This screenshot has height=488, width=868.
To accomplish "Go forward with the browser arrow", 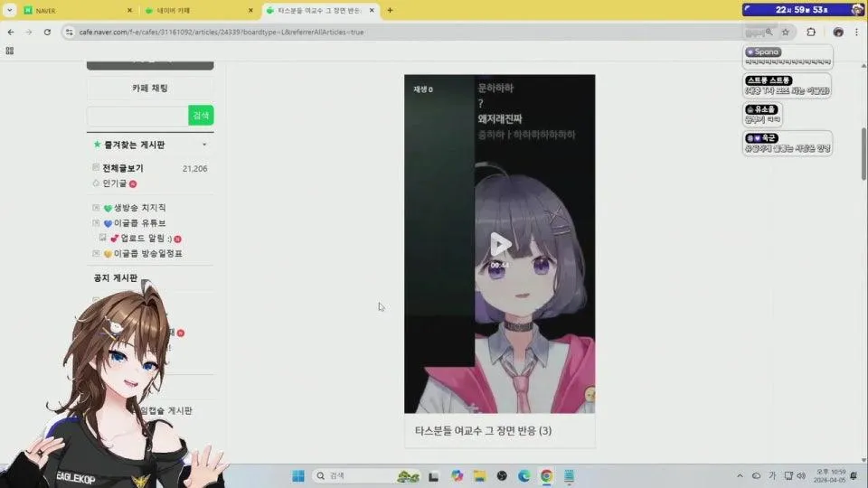I will (x=29, y=33).
